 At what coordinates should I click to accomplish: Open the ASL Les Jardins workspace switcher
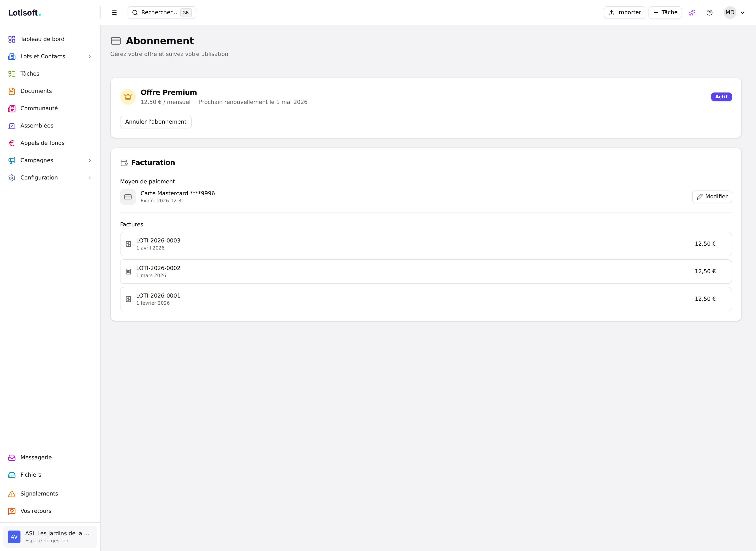[50, 537]
